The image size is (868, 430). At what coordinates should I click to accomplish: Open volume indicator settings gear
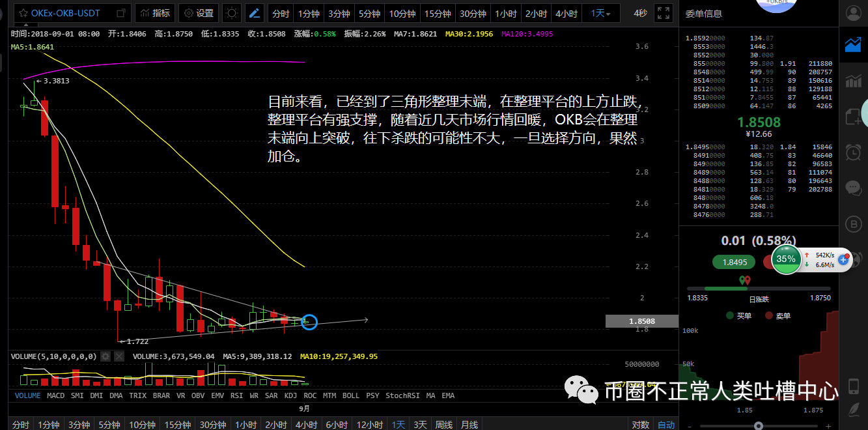pos(105,356)
